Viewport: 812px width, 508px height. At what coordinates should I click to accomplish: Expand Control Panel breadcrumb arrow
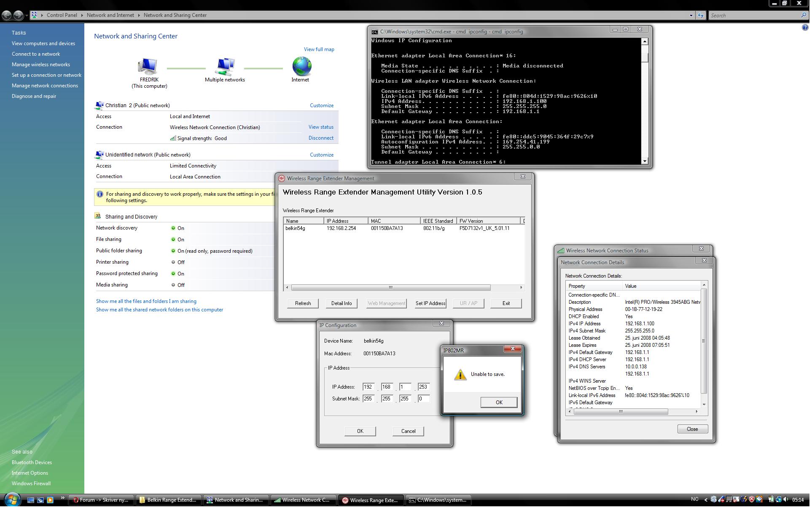point(82,15)
